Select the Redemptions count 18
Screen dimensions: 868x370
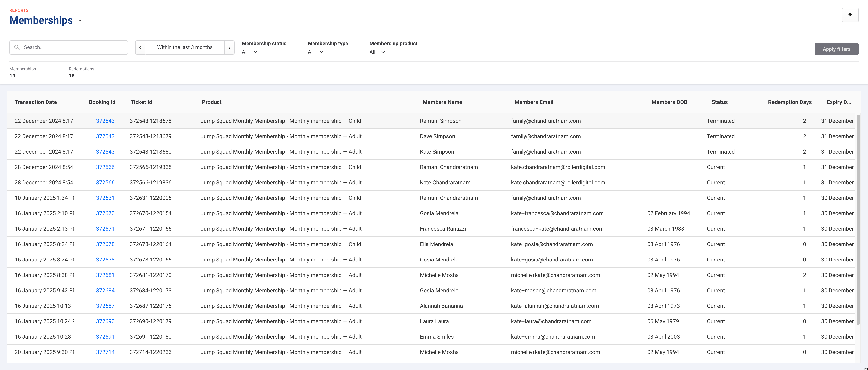(x=72, y=76)
